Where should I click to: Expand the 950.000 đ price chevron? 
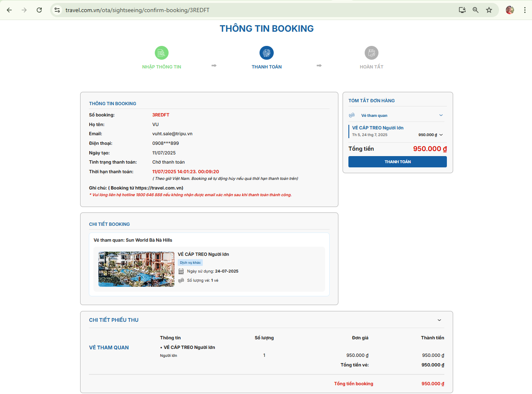[441, 135]
